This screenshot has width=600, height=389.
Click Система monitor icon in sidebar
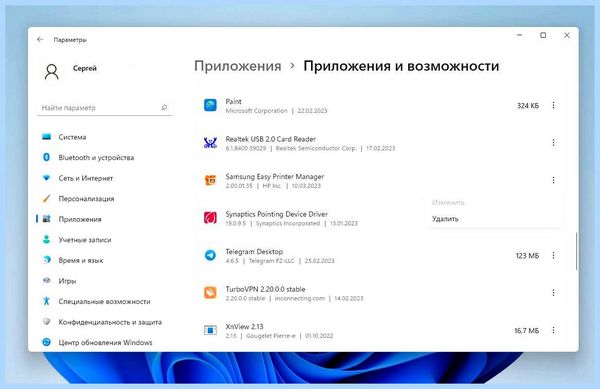[x=46, y=137]
